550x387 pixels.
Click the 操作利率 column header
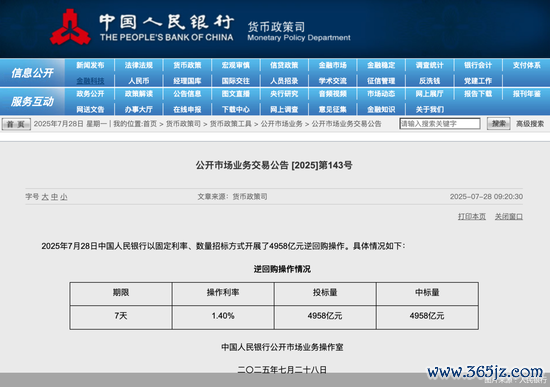click(223, 293)
